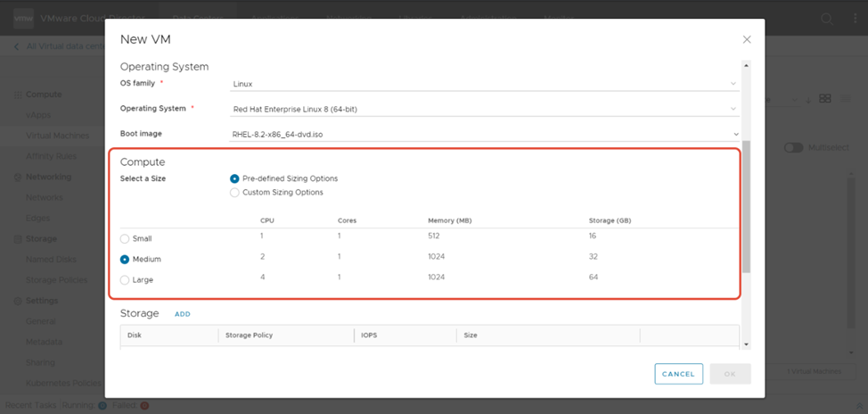The height and width of the screenshot is (414, 868).
Task: Click the Storage Policy column header
Action: tap(250, 335)
